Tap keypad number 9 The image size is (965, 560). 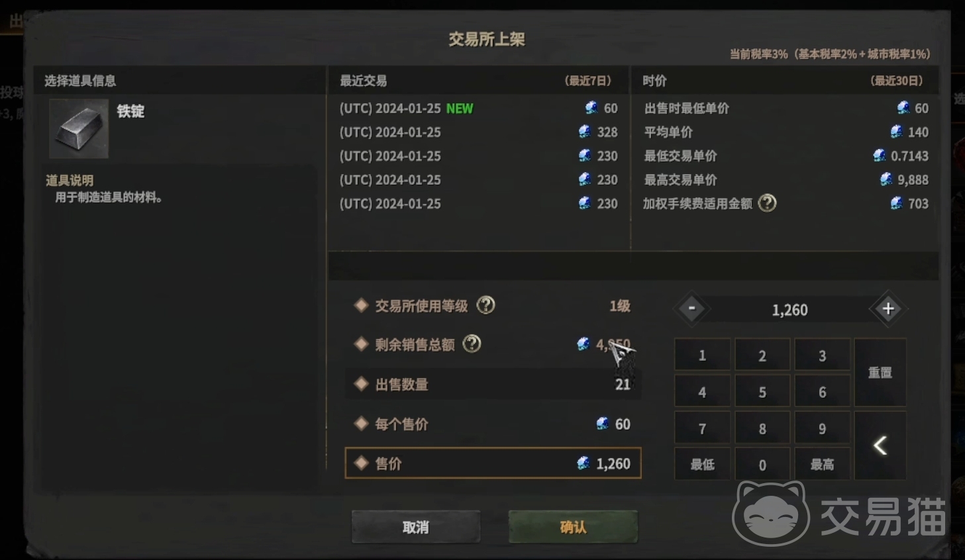point(822,428)
